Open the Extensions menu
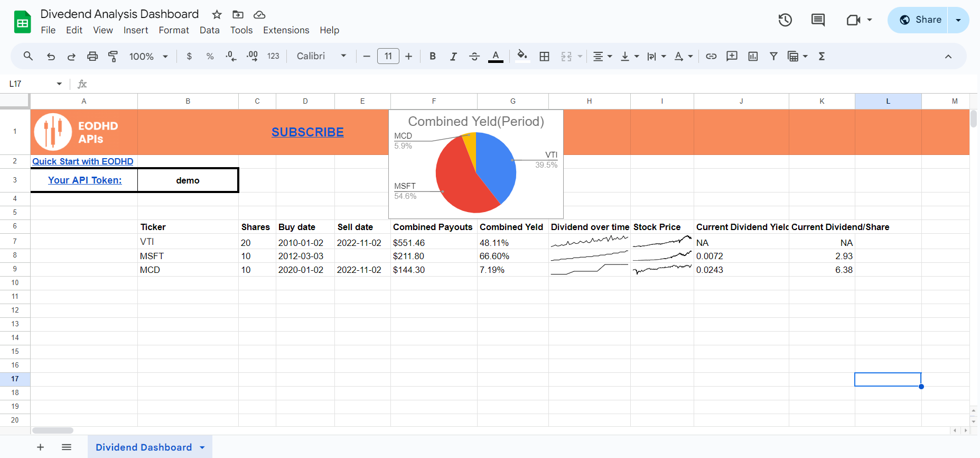The height and width of the screenshot is (458, 980). [x=286, y=30]
